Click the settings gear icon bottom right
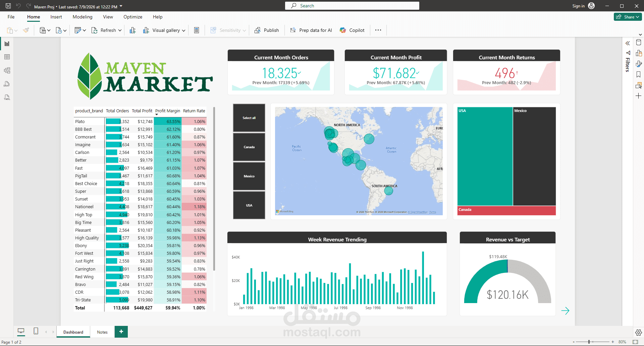 639,333
